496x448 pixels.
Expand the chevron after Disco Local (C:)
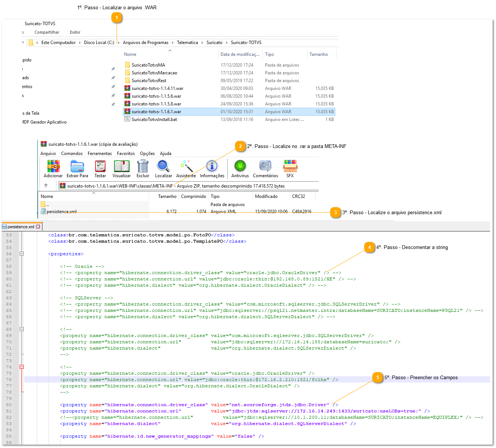point(118,43)
